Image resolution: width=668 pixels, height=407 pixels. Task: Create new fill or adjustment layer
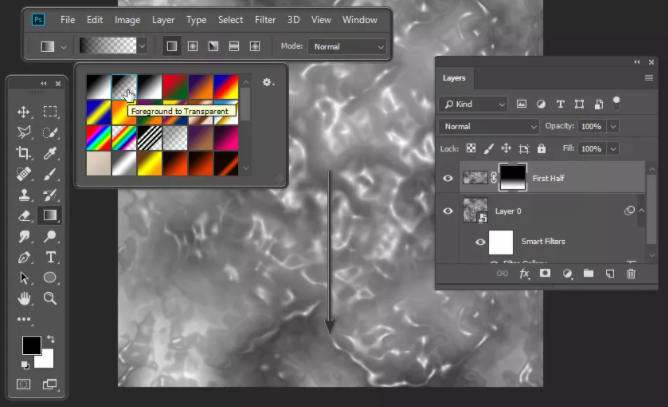[567, 274]
